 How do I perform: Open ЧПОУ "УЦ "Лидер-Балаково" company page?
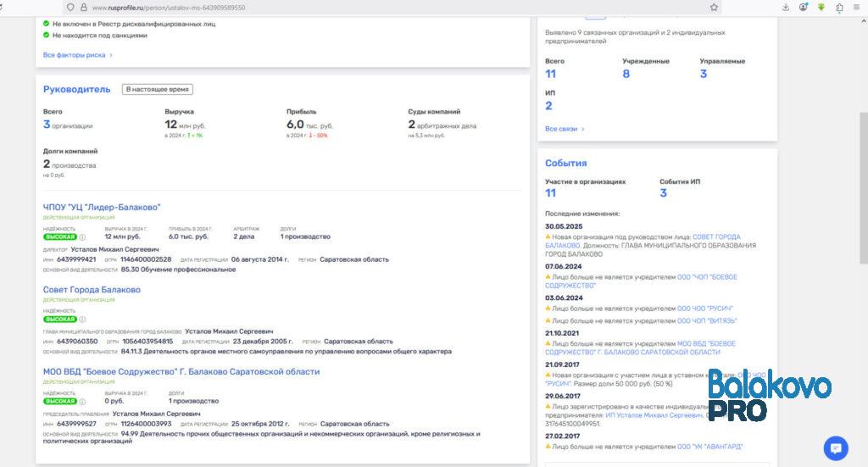[102, 207]
